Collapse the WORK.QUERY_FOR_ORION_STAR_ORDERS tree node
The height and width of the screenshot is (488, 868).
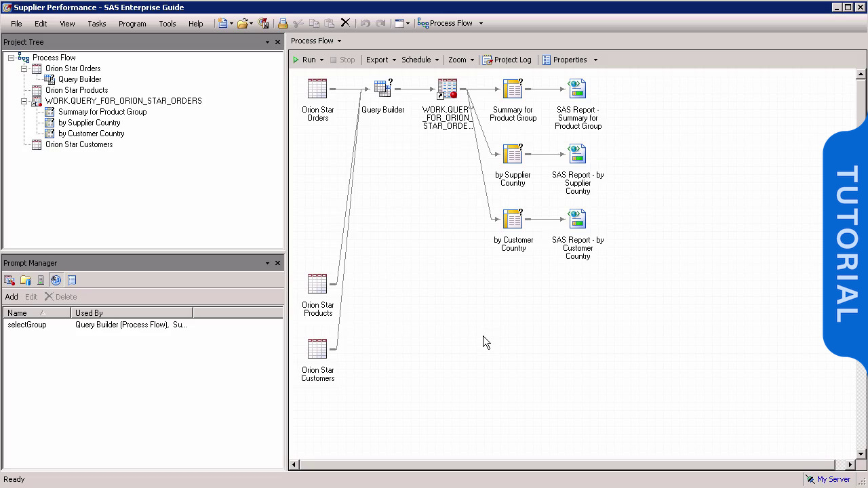tap(24, 101)
